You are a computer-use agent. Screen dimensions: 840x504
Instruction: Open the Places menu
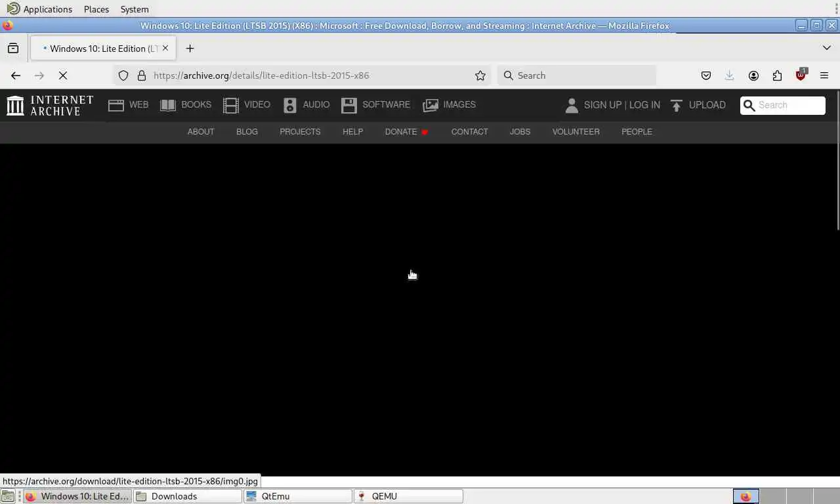pos(96,9)
